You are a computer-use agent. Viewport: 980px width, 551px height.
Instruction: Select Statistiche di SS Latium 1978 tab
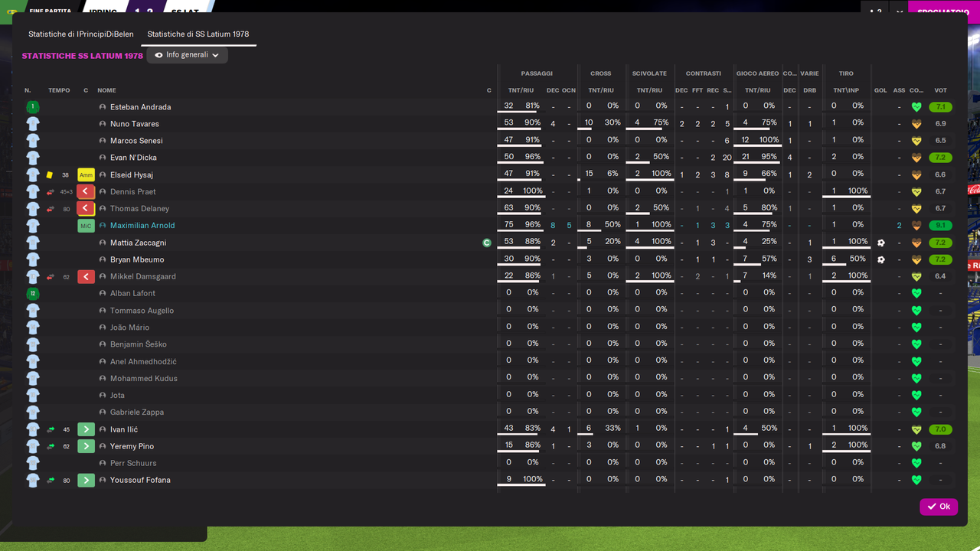pyautogui.click(x=198, y=34)
